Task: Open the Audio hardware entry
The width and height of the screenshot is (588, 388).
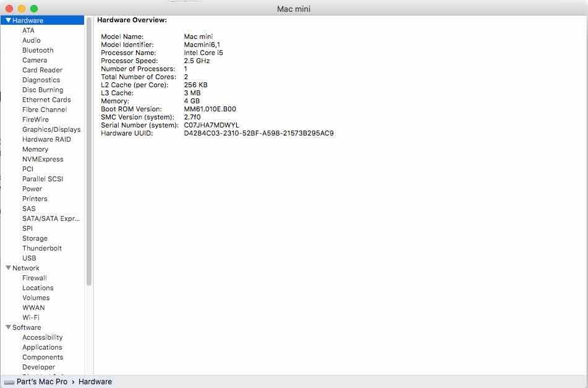Action: pos(31,40)
